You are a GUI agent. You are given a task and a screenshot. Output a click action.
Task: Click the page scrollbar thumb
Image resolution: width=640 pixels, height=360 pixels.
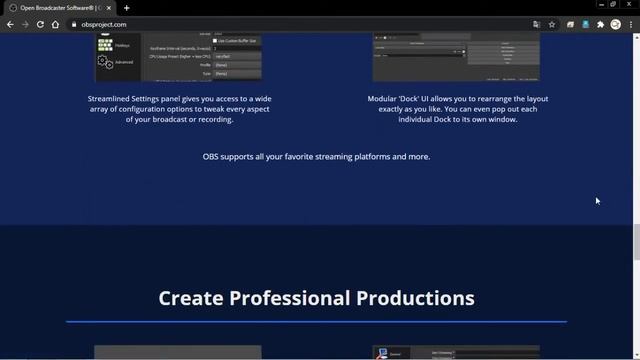coord(636,241)
